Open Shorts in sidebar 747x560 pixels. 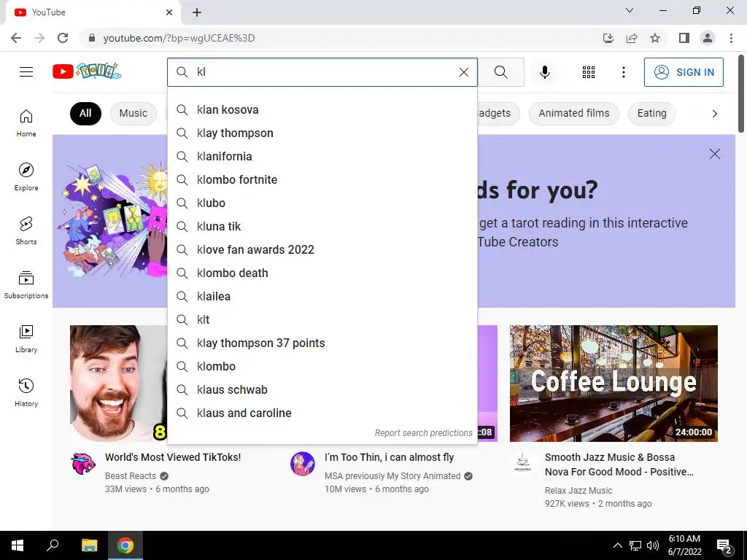26,230
